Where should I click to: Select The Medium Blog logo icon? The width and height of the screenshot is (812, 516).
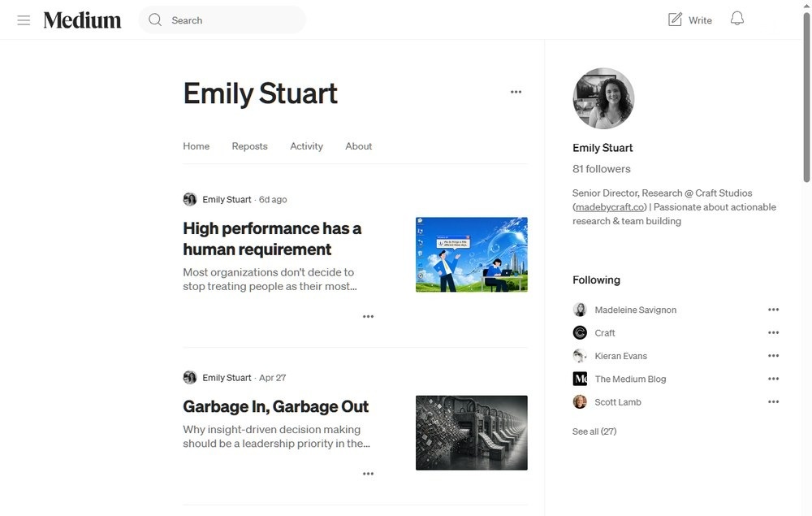tap(580, 379)
